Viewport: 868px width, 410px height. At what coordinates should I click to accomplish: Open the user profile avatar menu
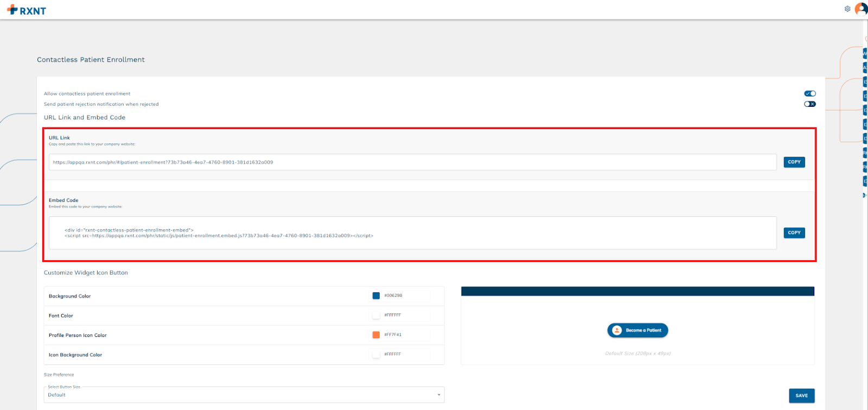point(861,9)
